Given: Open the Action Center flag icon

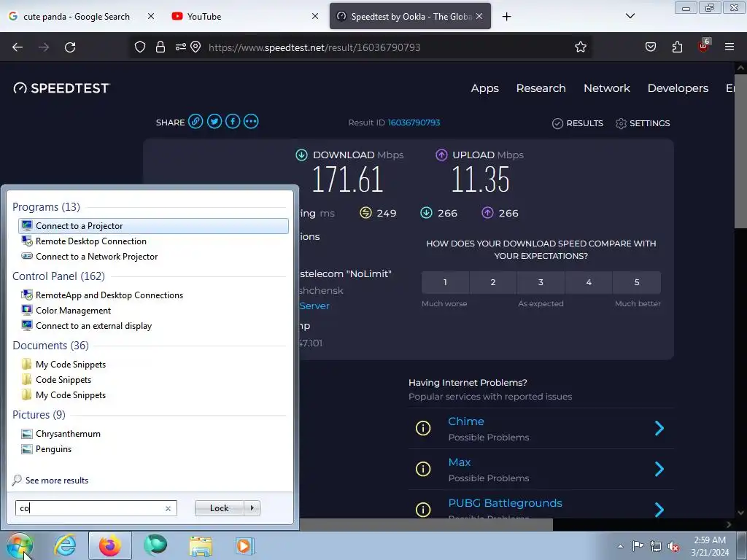Looking at the screenshot, I should pos(638,546).
